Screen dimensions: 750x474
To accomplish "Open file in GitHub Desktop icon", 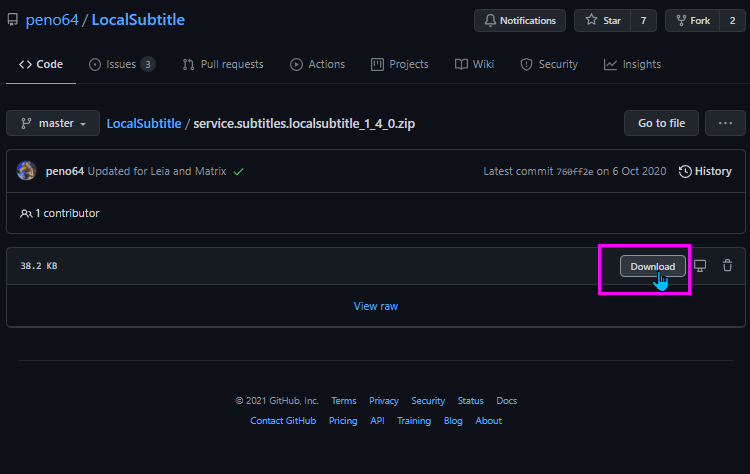I will coord(700,266).
